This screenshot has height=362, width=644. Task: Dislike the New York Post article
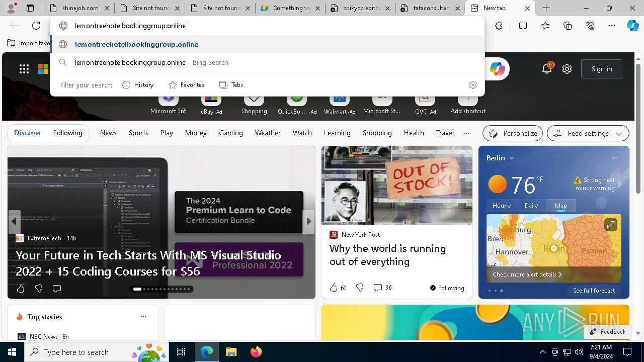tap(360, 288)
